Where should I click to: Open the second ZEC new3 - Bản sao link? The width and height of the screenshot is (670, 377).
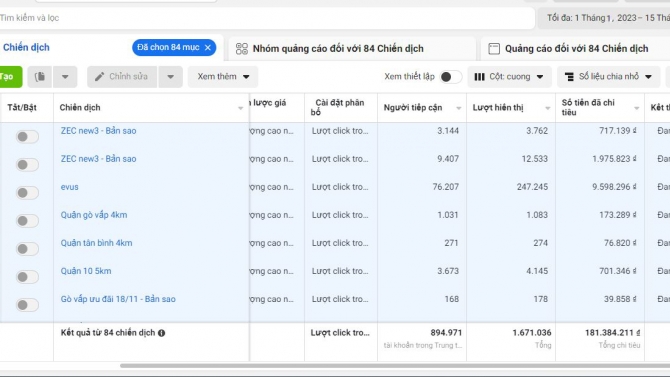98,159
